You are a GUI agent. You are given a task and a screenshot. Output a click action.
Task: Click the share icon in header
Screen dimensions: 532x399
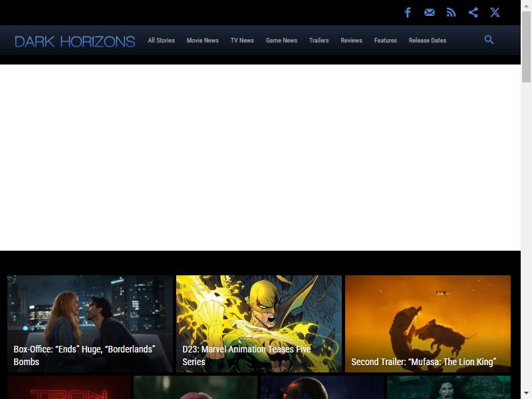(x=473, y=13)
